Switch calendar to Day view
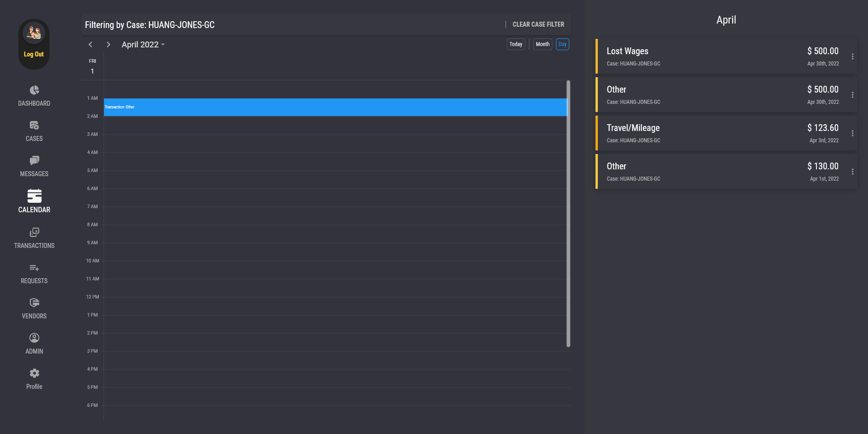 click(x=562, y=44)
